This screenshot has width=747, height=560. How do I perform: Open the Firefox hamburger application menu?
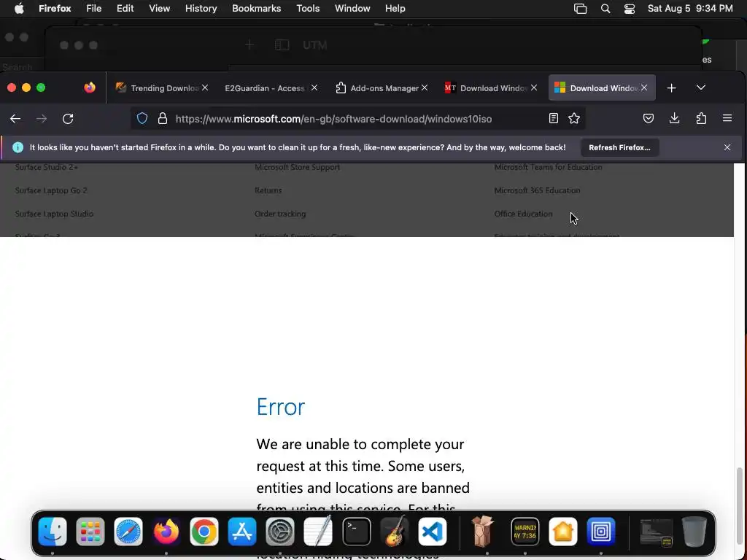[727, 119]
